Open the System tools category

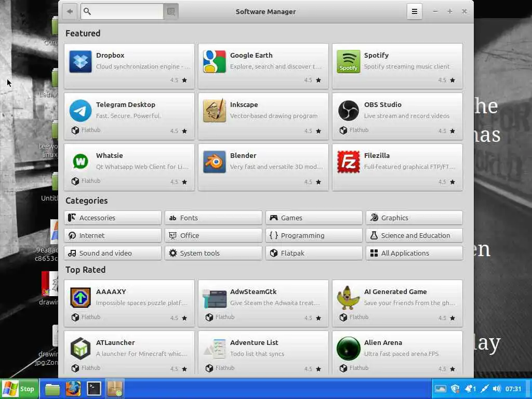click(214, 253)
